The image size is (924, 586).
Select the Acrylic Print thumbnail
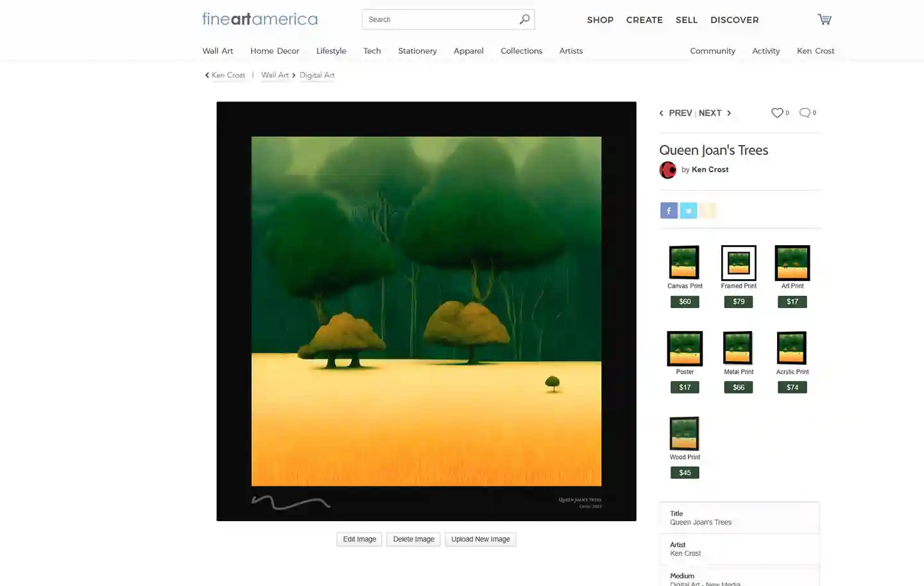(x=792, y=348)
